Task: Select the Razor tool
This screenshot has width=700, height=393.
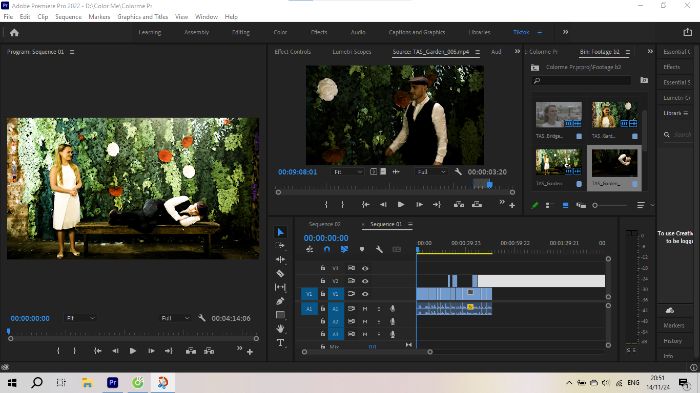Action: pyautogui.click(x=280, y=273)
